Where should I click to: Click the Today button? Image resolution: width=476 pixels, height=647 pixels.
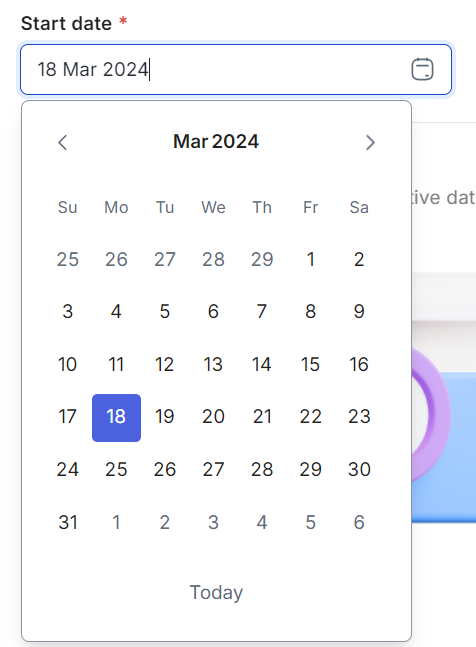click(x=216, y=593)
